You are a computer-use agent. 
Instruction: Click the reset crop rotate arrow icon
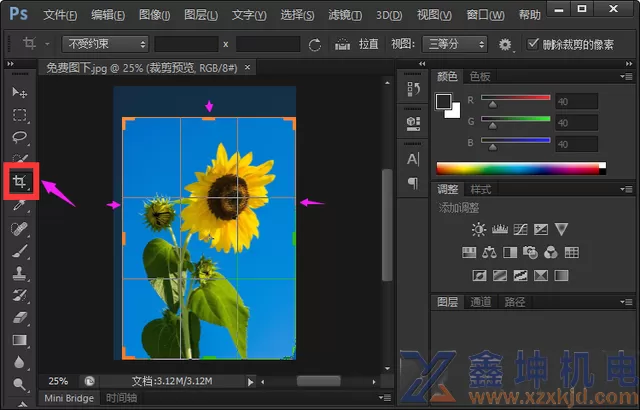[x=315, y=44]
